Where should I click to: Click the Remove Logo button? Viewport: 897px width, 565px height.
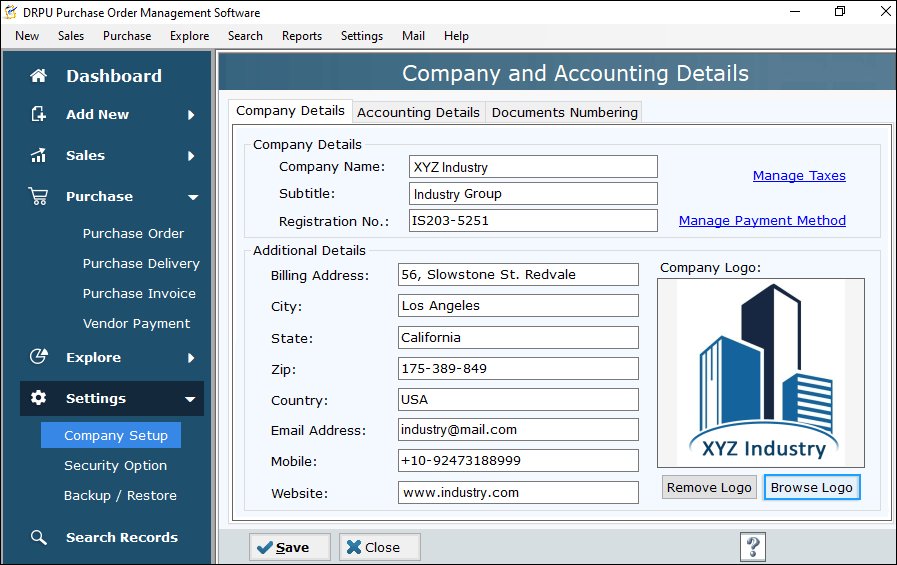709,487
